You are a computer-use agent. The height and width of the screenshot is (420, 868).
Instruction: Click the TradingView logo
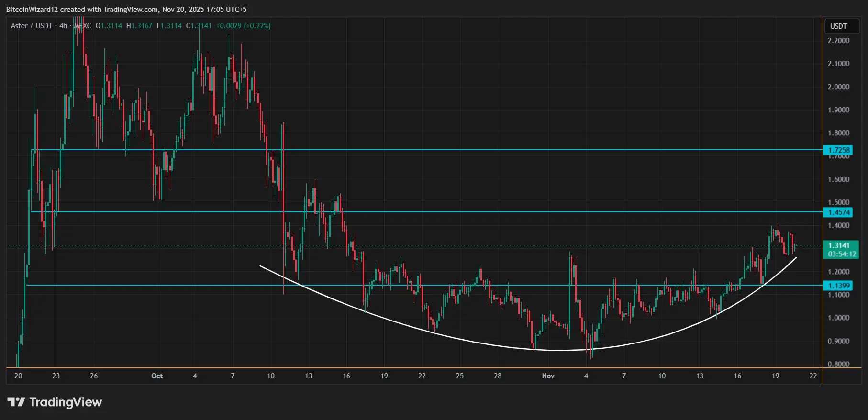tap(55, 402)
